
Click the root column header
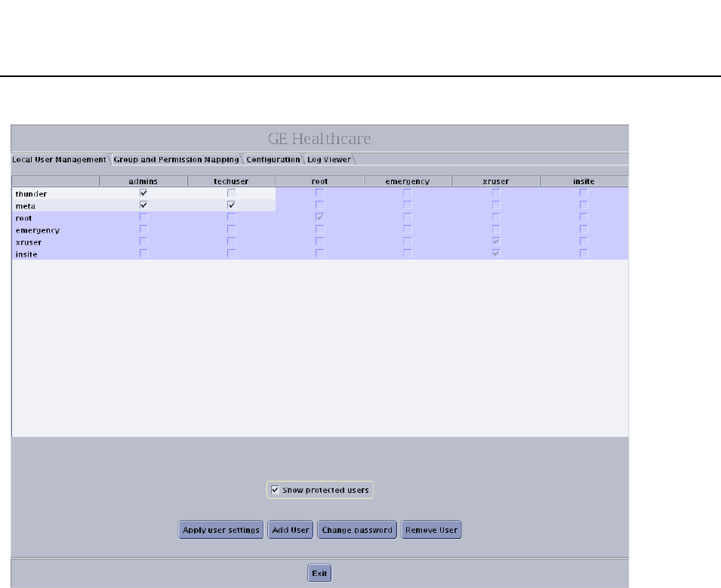pyautogui.click(x=319, y=181)
